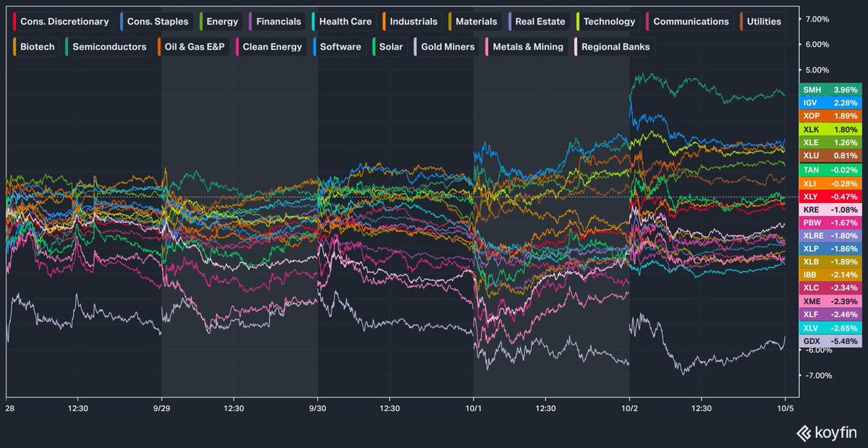This screenshot has height=448, width=868.
Task: Click the 9/30 date on time axis
Action: tap(318, 408)
